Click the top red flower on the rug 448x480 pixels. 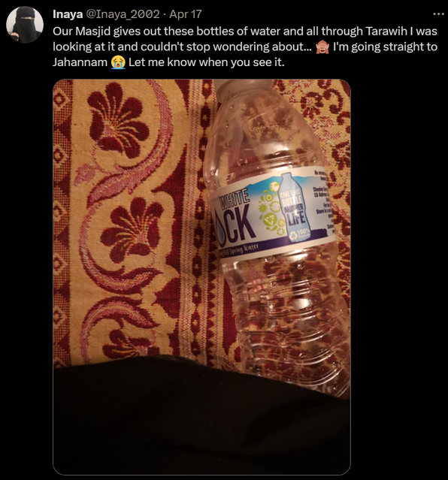(x=118, y=119)
